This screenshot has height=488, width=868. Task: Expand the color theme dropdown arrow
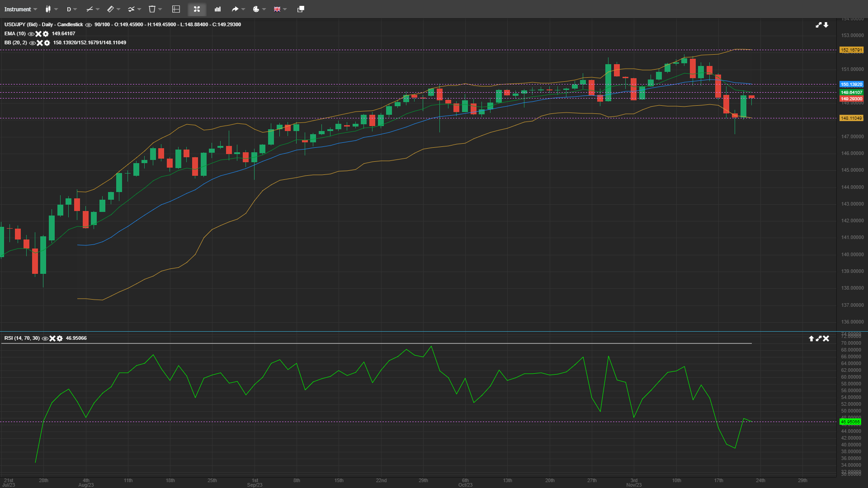[264, 9]
